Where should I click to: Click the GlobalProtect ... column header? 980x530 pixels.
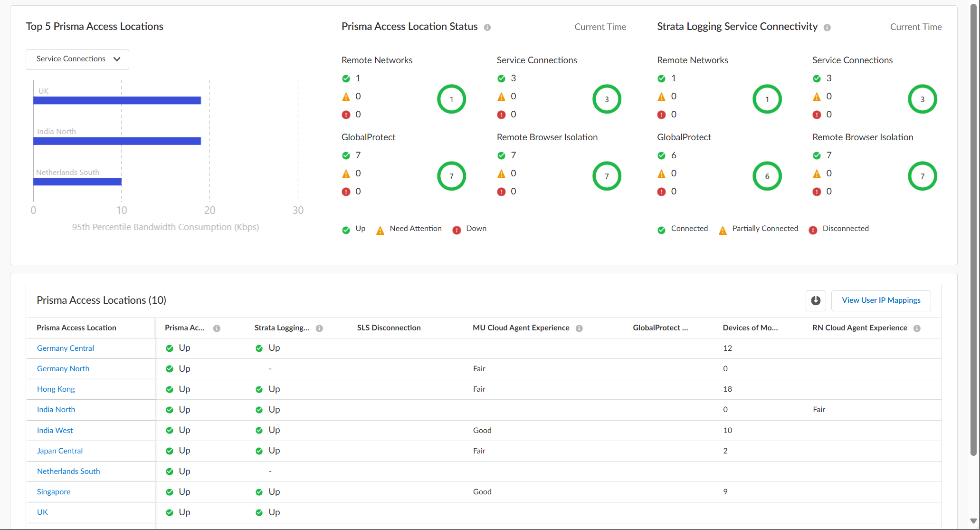coord(660,328)
